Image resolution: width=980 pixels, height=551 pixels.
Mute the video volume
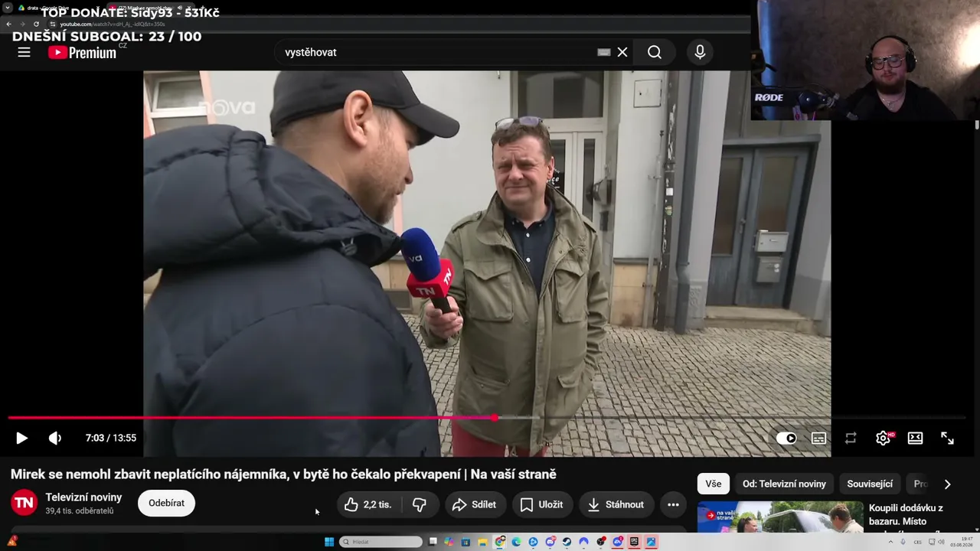point(55,438)
